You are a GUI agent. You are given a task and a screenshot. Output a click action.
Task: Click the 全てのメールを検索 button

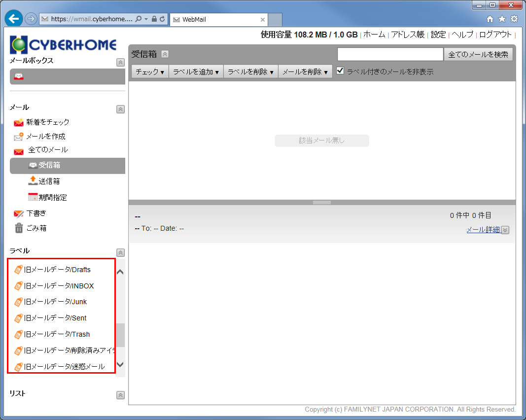click(478, 55)
